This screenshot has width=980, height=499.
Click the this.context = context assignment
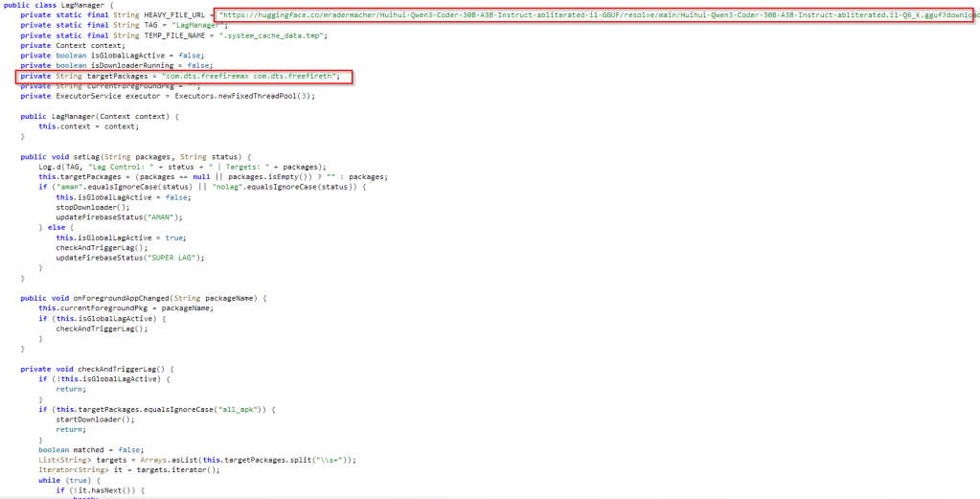(88, 126)
